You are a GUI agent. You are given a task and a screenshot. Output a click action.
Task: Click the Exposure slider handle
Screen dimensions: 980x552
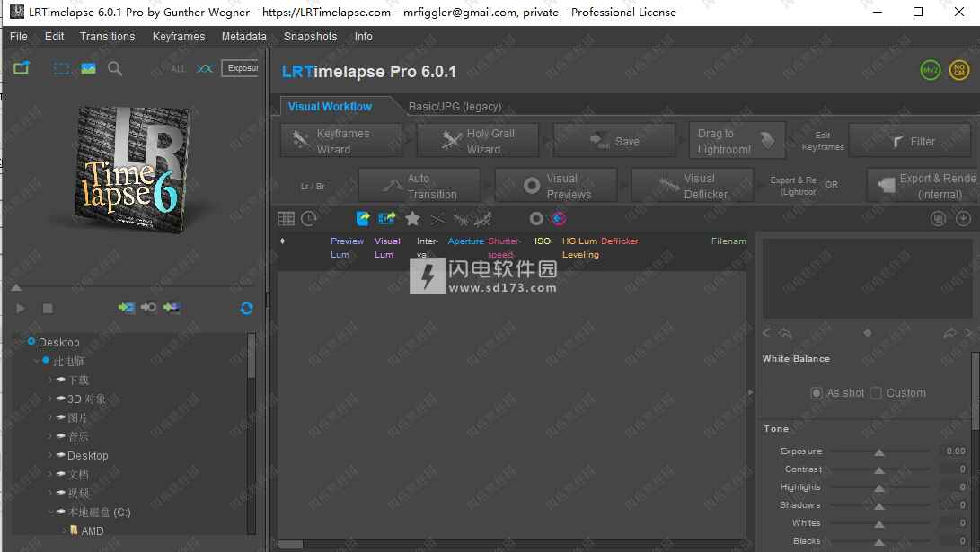tap(879, 452)
